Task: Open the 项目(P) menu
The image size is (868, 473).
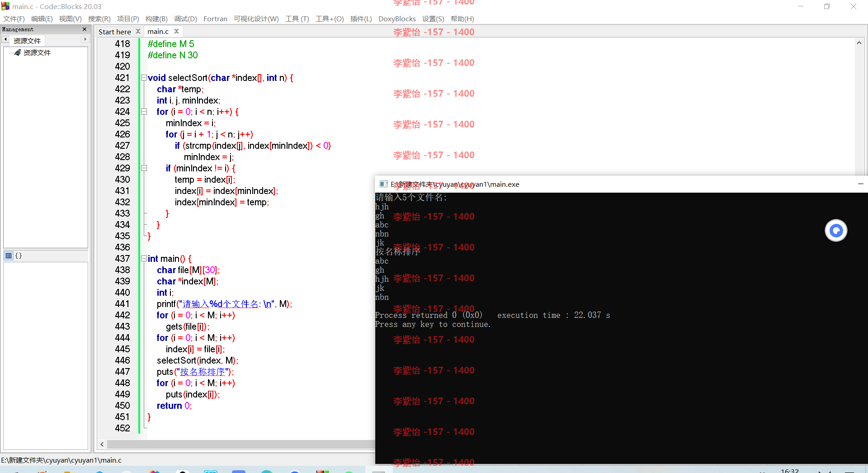Action: tap(128, 19)
